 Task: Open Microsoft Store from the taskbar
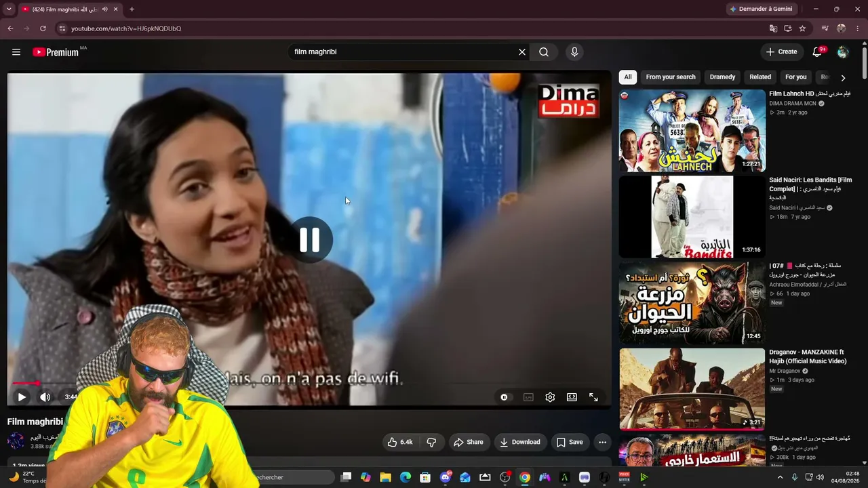pos(425,477)
